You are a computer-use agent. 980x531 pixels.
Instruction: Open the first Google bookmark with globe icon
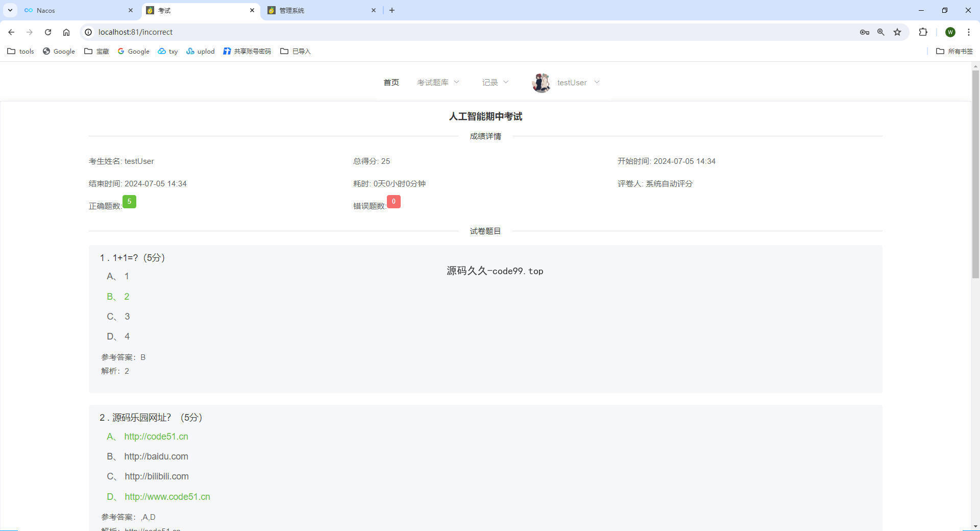(x=59, y=51)
